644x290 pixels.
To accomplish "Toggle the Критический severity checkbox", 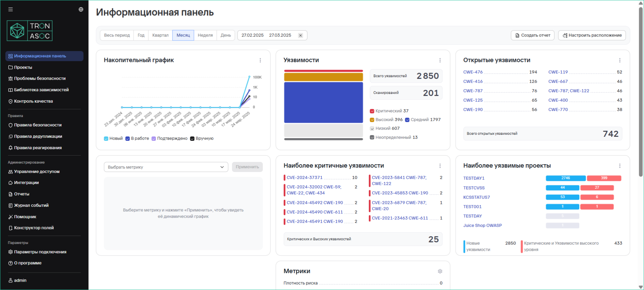I will click(x=372, y=111).
